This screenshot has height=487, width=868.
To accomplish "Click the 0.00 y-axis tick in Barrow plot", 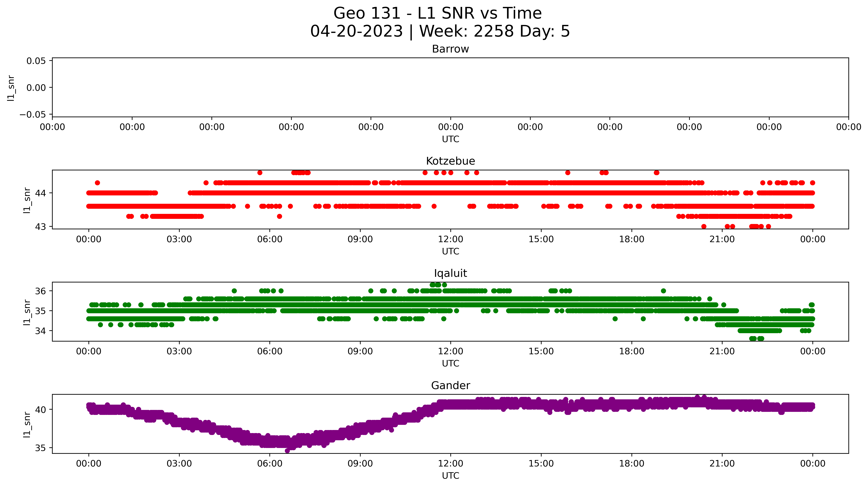I will click(x=36, y=88).
